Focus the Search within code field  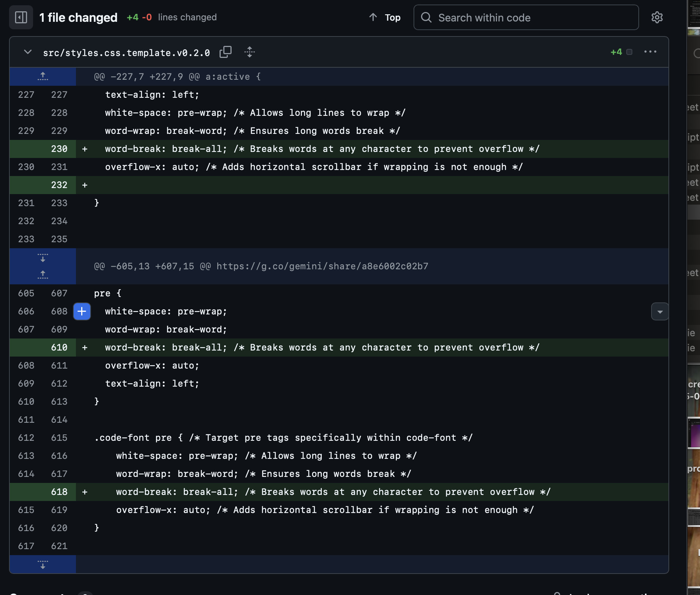click(x=526, y=17)
